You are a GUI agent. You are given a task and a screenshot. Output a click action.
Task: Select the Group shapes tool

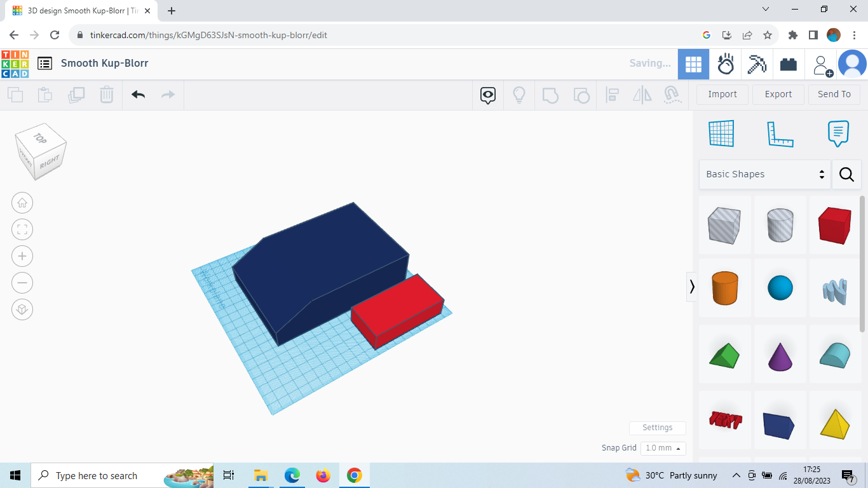[550, 94]
